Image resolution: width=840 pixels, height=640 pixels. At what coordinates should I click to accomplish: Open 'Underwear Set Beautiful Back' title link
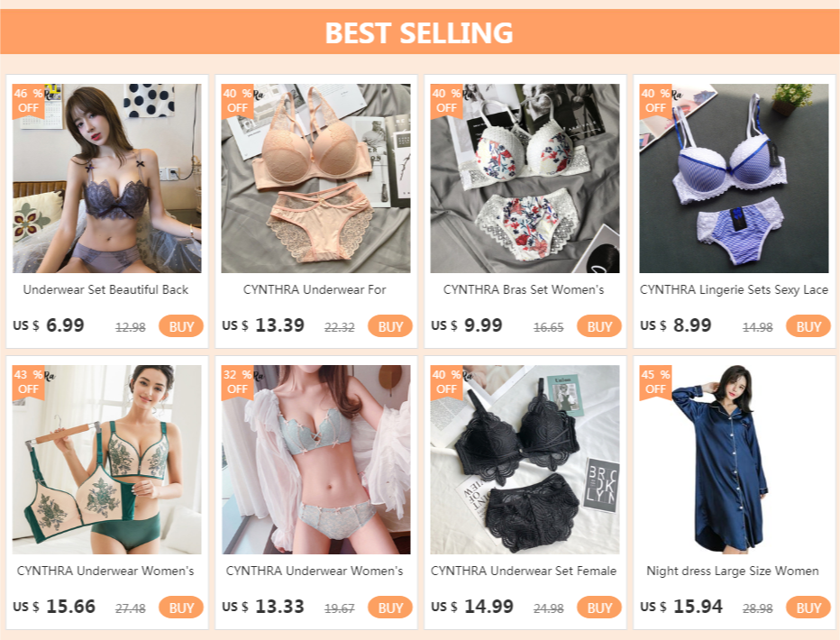105,289
